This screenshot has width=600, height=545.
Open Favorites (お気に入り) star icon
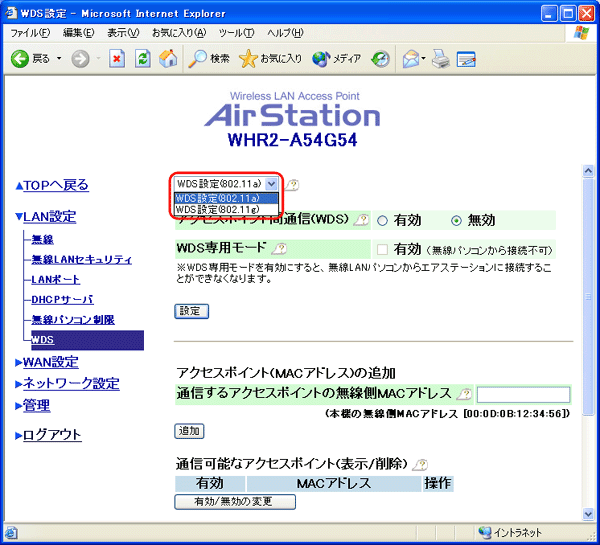(248, 59)
